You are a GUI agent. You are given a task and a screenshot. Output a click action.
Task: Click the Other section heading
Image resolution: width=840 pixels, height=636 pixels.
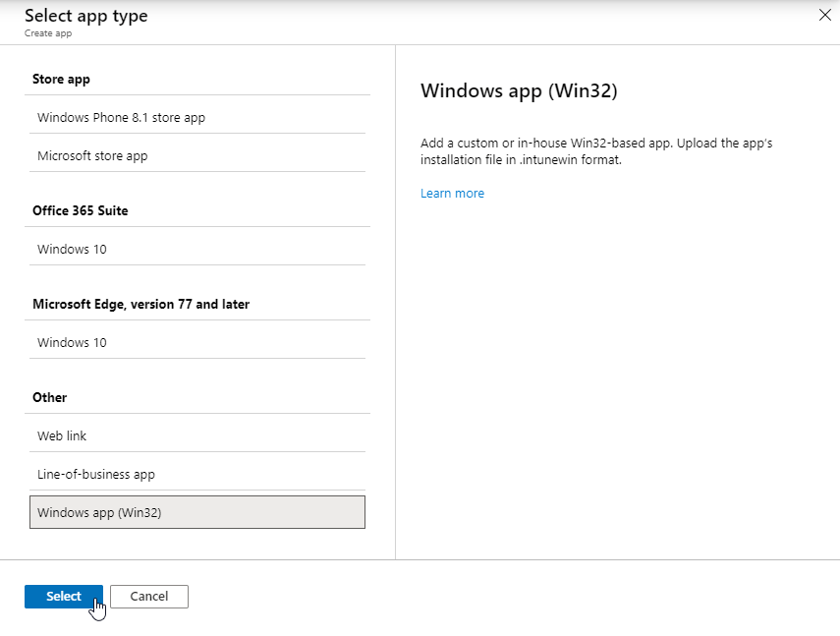pyautogui.click(x=49, y=397)
